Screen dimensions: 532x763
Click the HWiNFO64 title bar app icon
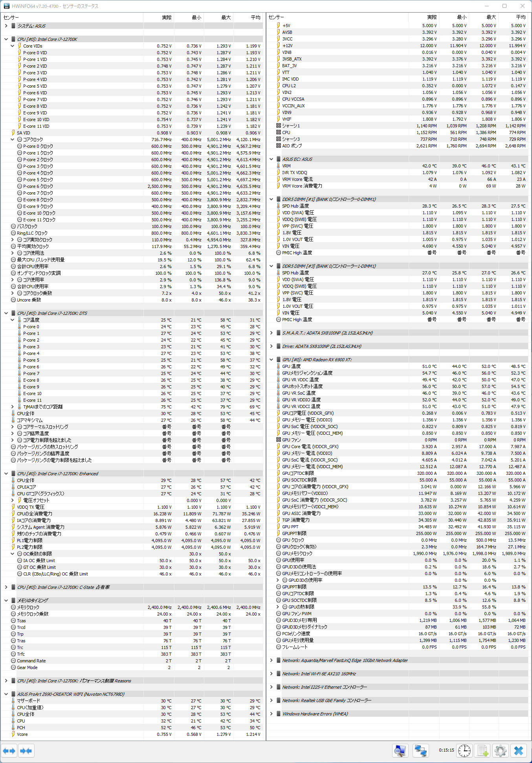coord(7,6)
